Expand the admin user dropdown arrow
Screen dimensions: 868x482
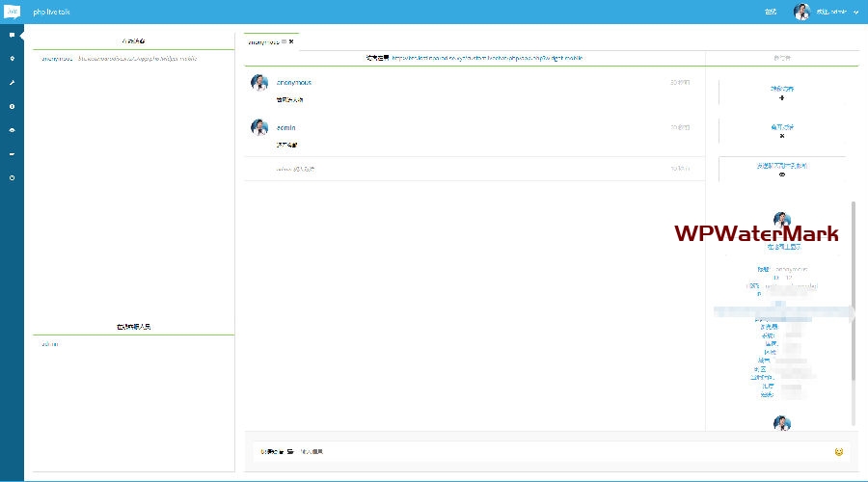point(855,13)
